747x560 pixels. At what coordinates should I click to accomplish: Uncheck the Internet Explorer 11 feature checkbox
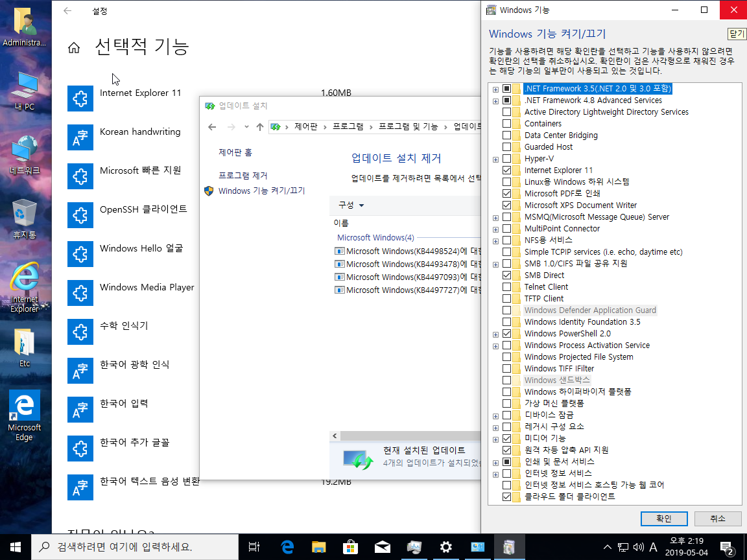[x=507, y=170]
